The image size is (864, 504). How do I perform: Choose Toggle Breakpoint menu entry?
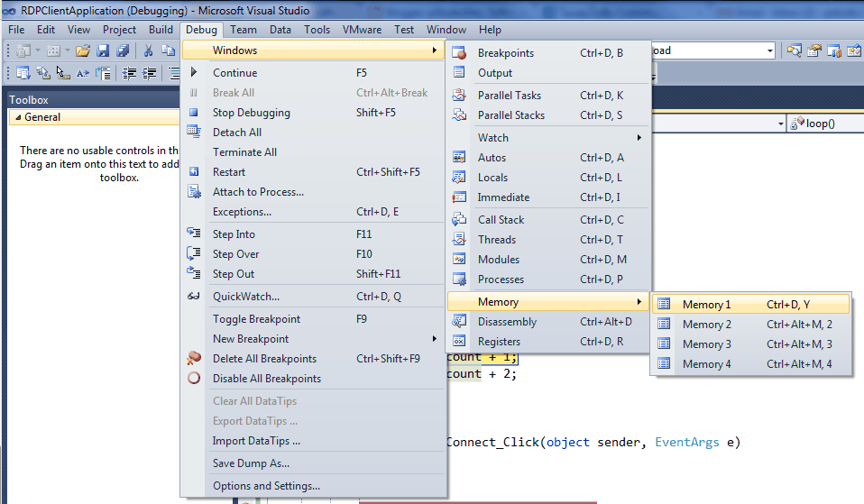312,318
